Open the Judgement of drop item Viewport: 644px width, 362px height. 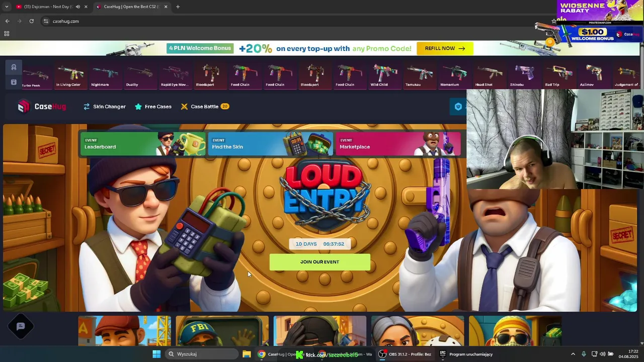[x=626, y=75]
